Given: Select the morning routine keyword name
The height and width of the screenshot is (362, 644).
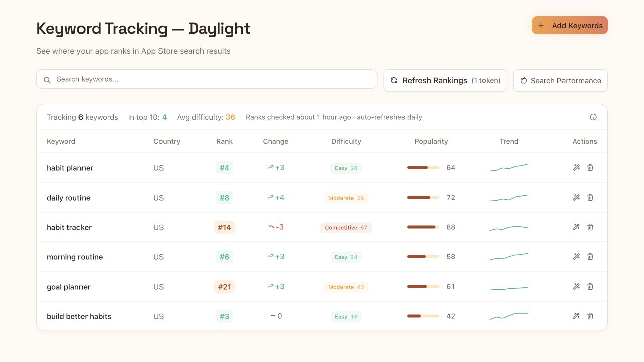Looking at the screenshot, I should tap(74, 257).
